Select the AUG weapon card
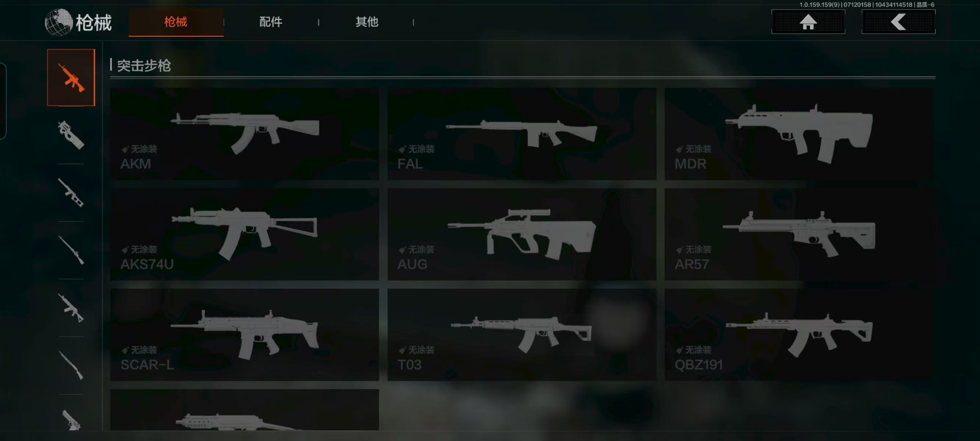This screenshot has width=980, height=441. tap(522, 234)
